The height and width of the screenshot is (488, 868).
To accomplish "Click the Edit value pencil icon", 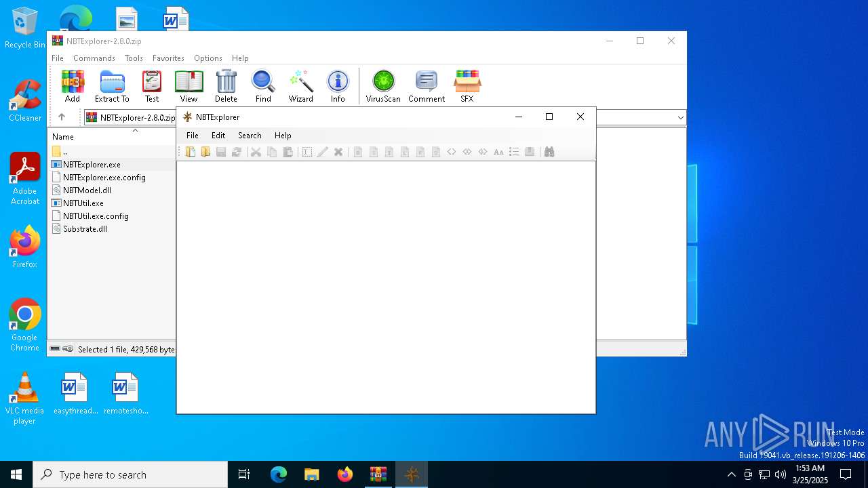I will (323, 152).
